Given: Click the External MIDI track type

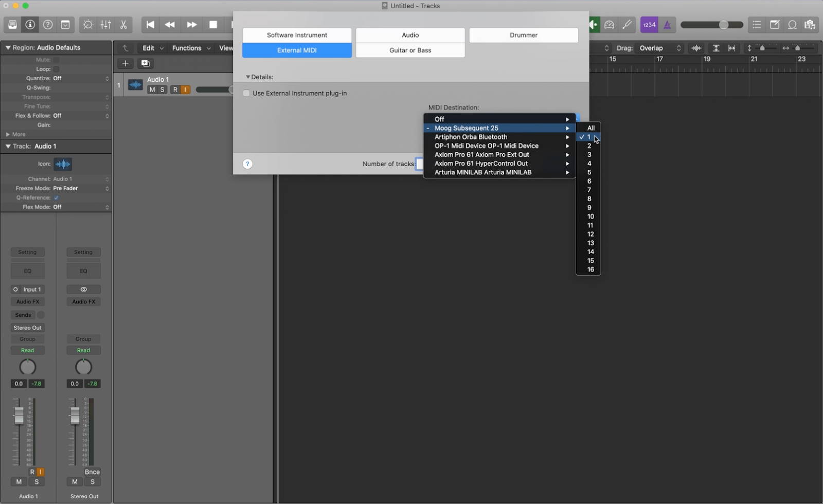Looking at the screenshot, I should 297,50.
